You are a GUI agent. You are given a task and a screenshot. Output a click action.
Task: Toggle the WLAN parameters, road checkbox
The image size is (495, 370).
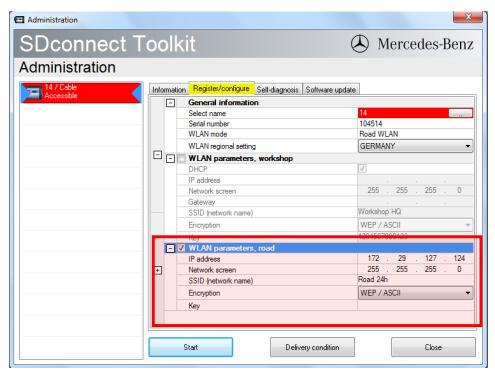click(x=181, y=248)
